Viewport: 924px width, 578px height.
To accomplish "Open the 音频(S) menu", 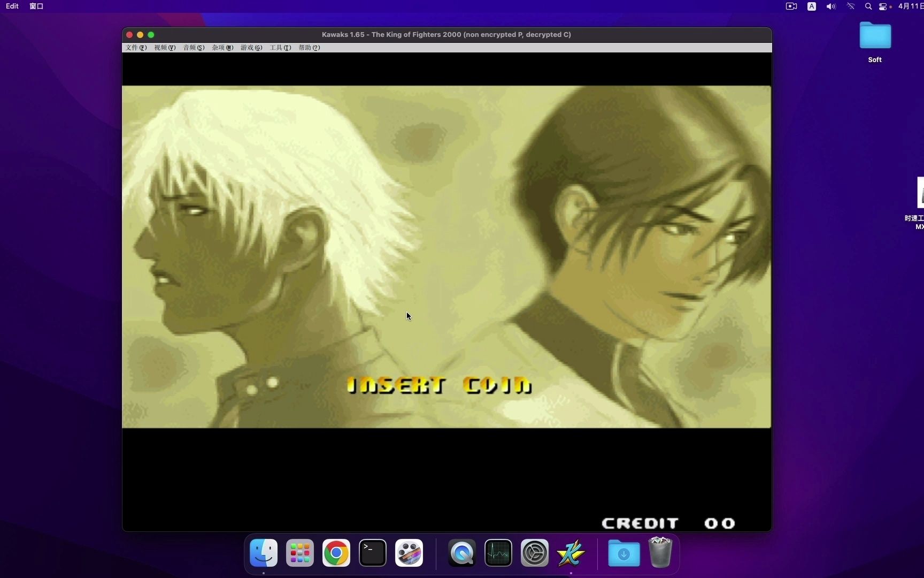I will (194, 48).
